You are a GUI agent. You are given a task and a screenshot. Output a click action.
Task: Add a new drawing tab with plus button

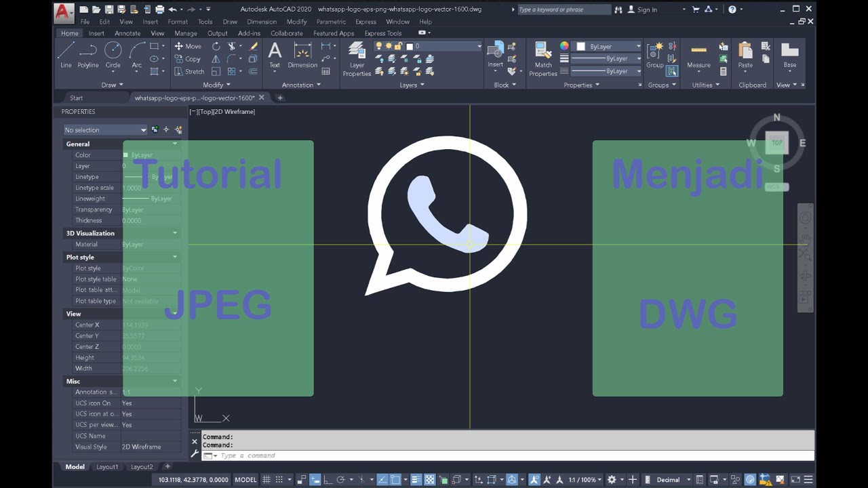pyautogui.click(x=279, y=98)
